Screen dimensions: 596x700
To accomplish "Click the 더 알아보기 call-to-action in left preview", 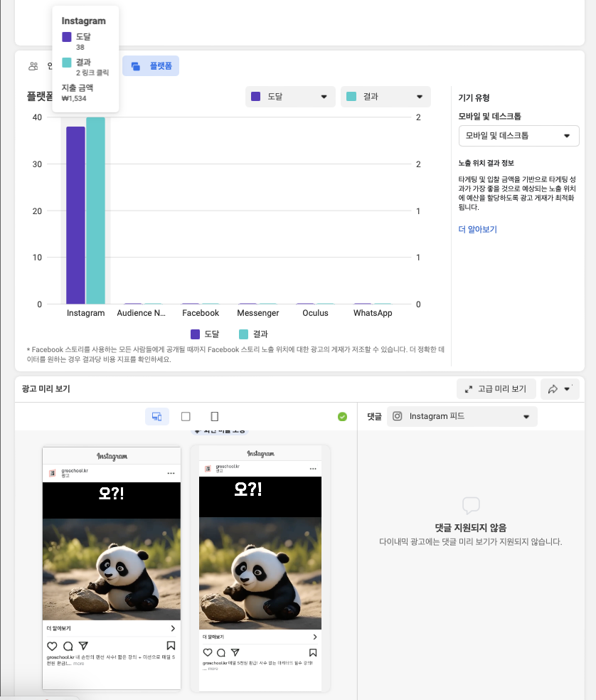I will [x=58, y=628].
